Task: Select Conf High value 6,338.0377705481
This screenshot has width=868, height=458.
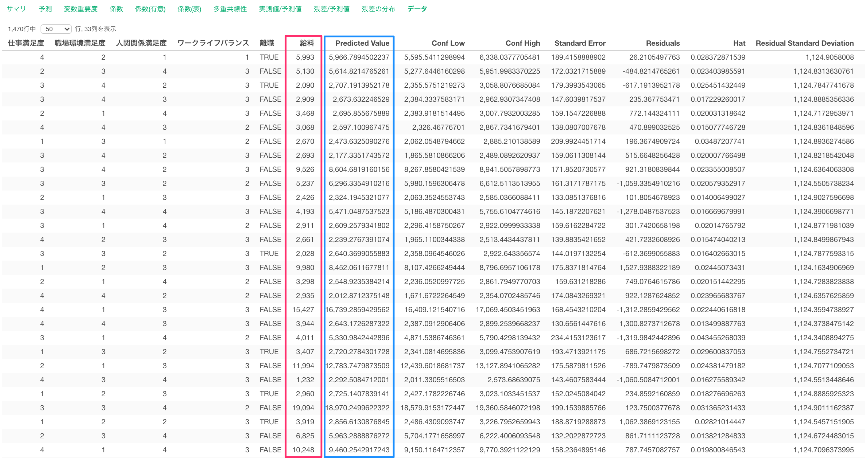Action: [509, 57]
